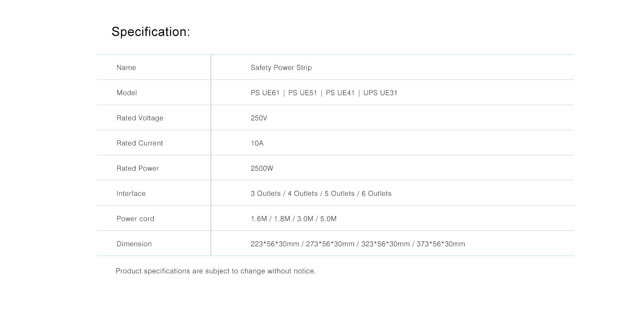Select the Model row label
This screenshot has height=319, width=644.
pos(126,93)
